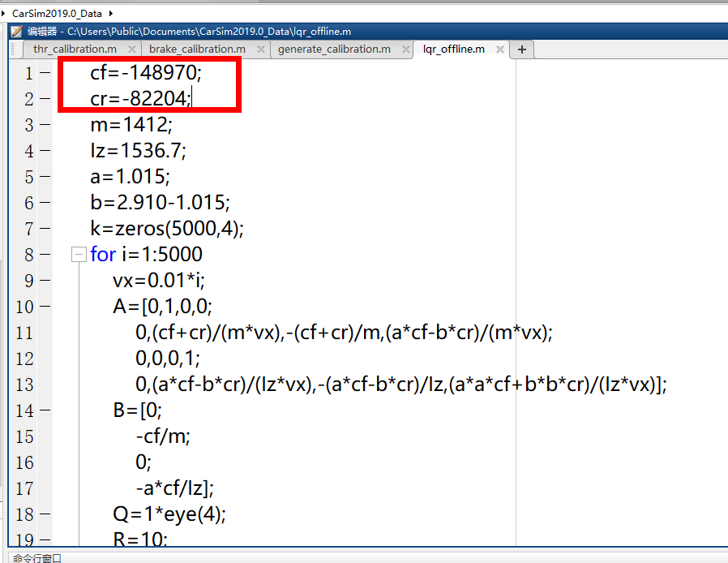Close the brake_calibration.m tab
The width and height of the screenshot is (728, 563).
pos(261,49)
